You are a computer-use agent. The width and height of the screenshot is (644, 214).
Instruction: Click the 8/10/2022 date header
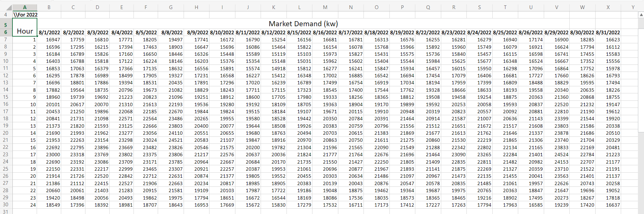(222, 33)
